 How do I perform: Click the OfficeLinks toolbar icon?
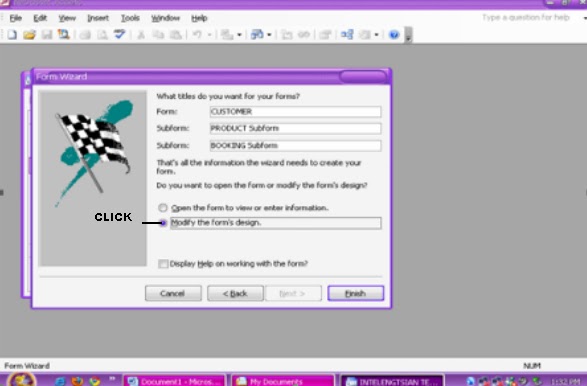[x=226, y=35]
